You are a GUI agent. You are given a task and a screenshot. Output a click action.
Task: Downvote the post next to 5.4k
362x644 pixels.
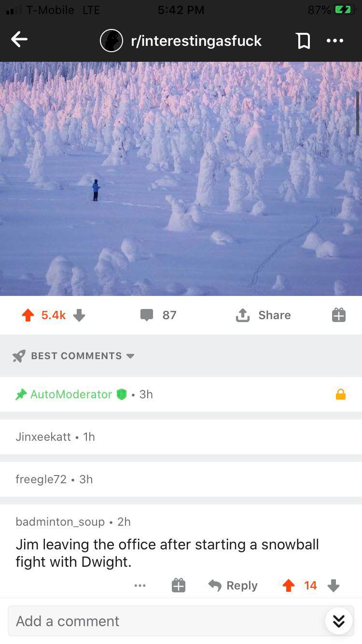point(79,315)
